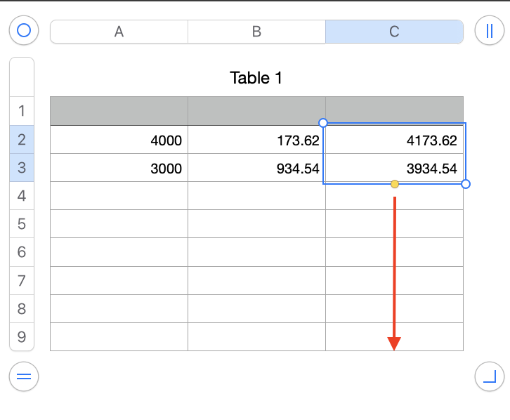Click the top-left selection handle circle
This screenshot has height=420, width=510.
click(323, 122)
